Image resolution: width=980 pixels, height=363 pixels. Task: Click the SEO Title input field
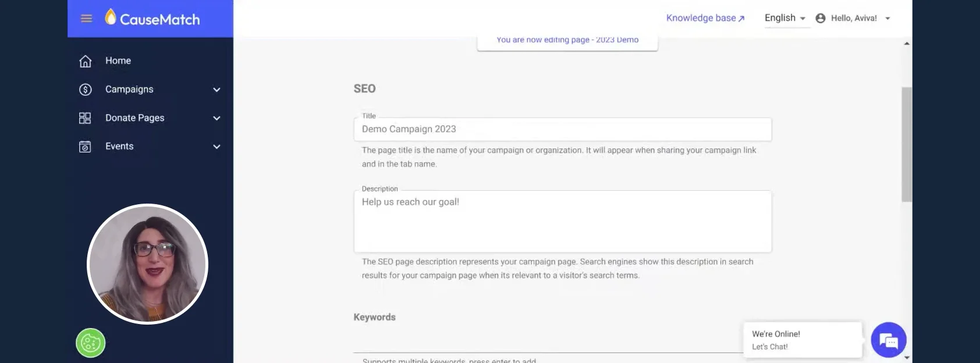[562, 129]
